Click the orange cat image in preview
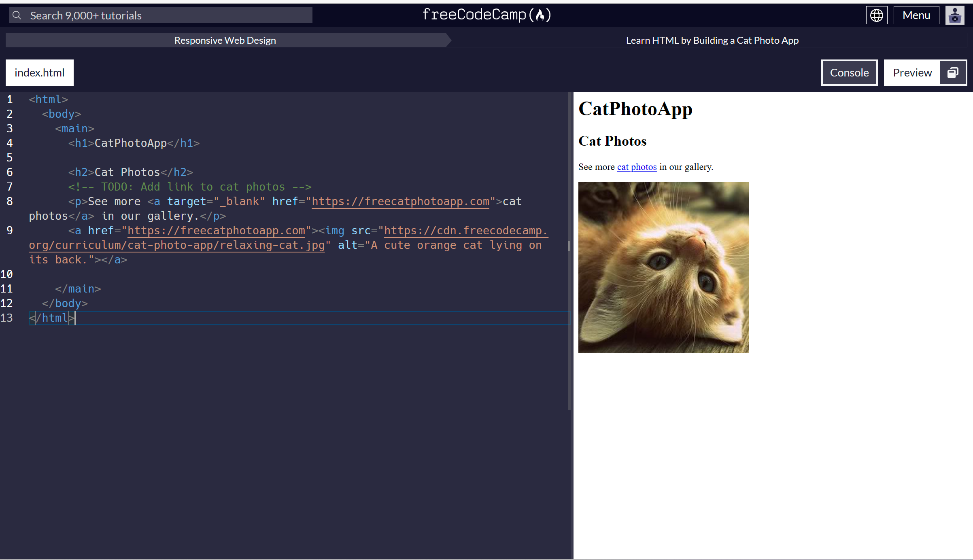973x560 pixels. pyautogui.click(x=663, y=267)
